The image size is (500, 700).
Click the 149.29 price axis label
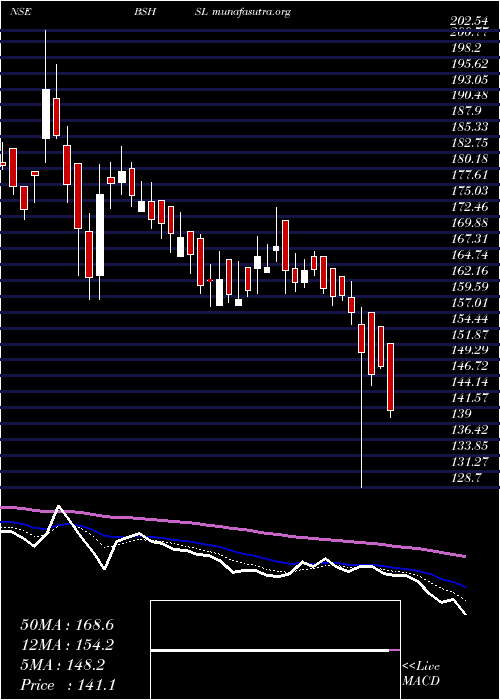point(469,350)
